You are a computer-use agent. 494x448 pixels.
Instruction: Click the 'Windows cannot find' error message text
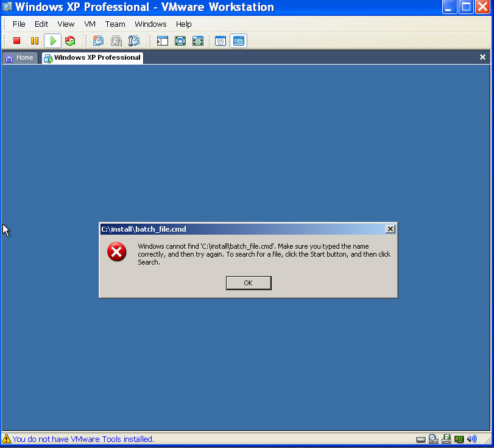[x=264, y=254]
